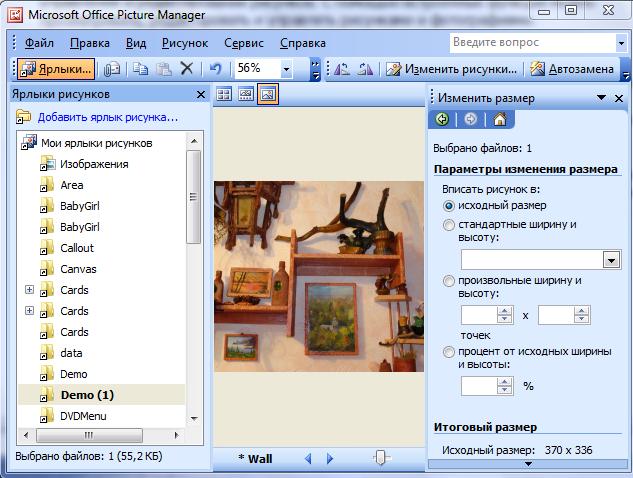Select the Demo (1) folder
Viewport: 633px width, 478px height.
(x=87, y=395)
